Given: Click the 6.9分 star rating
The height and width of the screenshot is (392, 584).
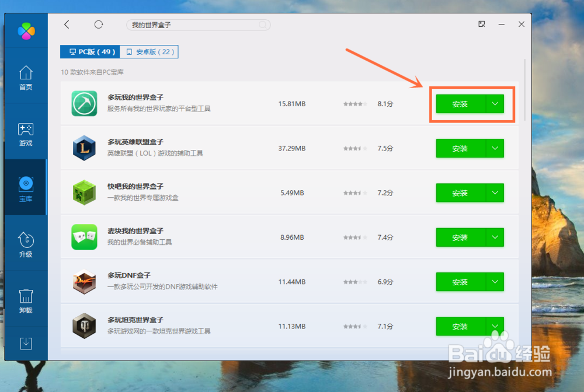Looking at the screenshot, I should (x=355, y=282).
